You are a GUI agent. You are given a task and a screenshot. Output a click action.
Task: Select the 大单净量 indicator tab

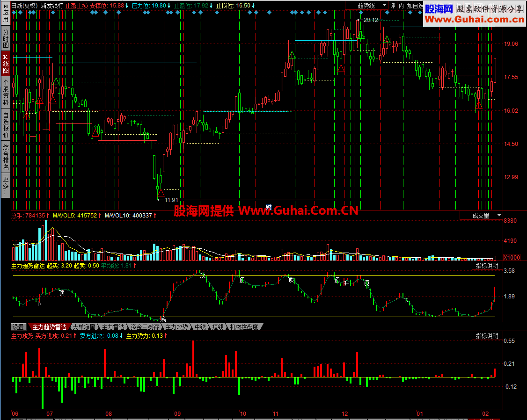pos(84,326)
